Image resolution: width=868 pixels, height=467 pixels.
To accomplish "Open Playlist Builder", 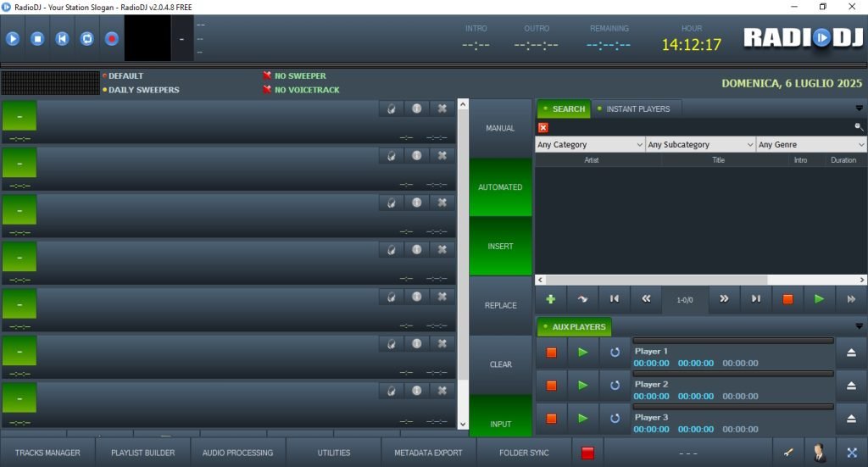I will click(x=142, y=453).
